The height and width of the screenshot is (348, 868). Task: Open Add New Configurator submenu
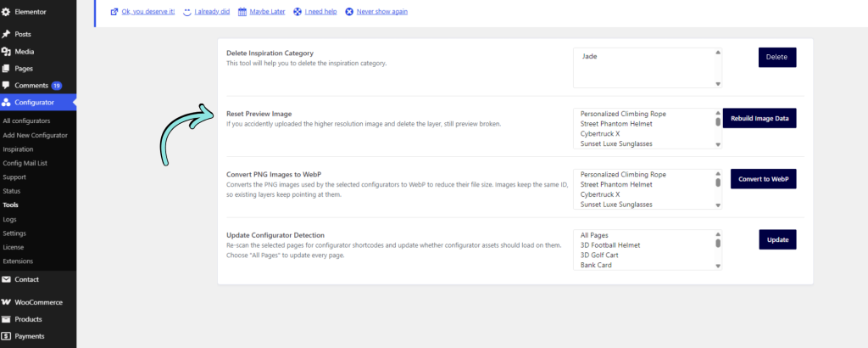[x=35, y=135]
